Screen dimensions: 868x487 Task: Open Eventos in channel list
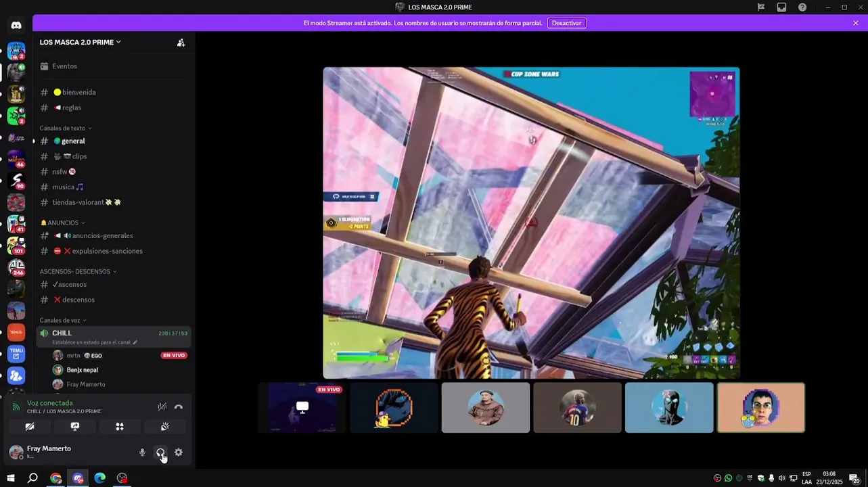tap(113, 66)
